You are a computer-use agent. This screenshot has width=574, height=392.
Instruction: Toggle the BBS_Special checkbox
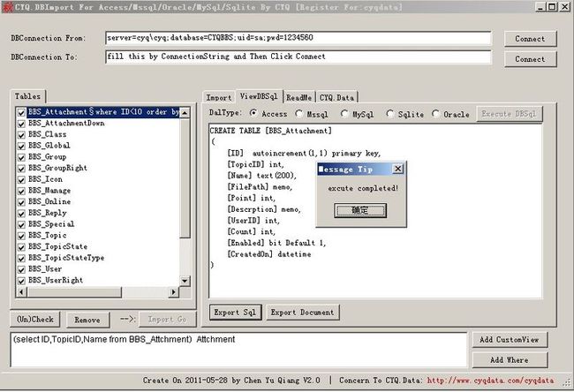coord(21,225)
